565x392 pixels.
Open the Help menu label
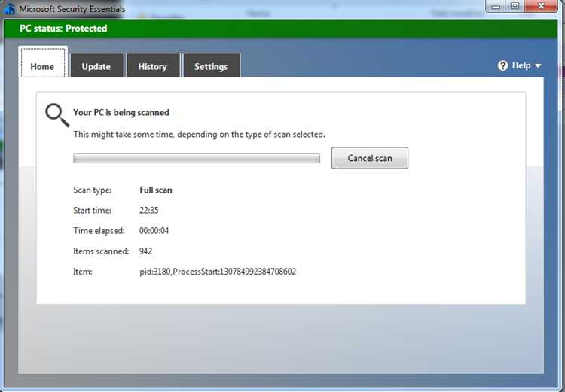click(x=521, y=65)
